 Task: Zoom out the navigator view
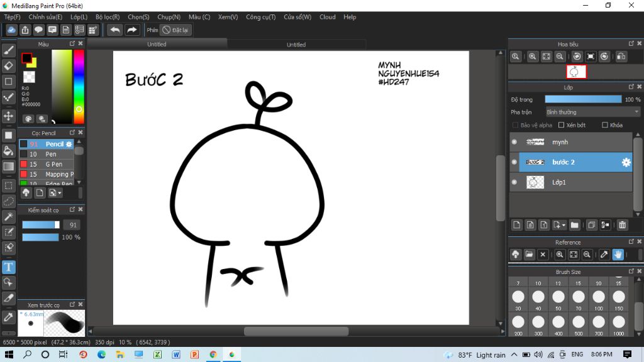[x=559, y=57]
